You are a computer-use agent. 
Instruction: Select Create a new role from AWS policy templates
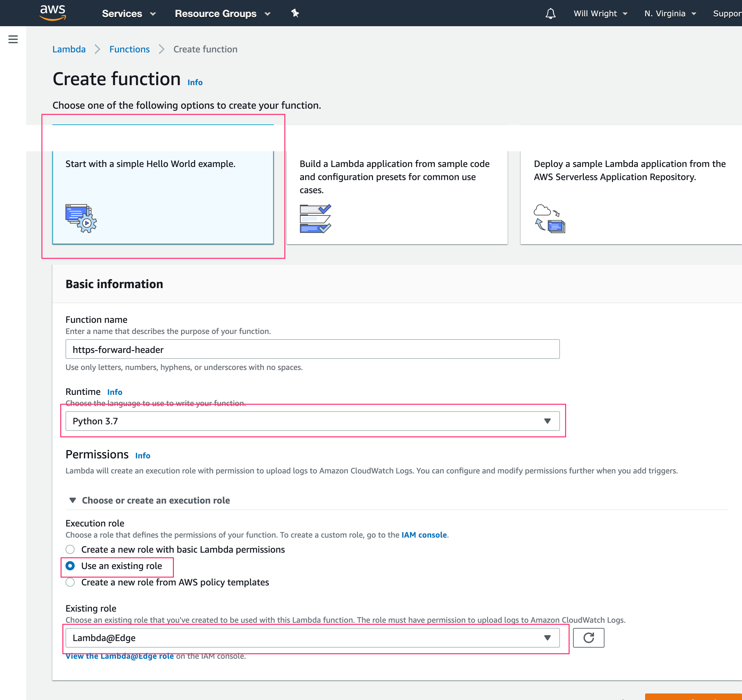click(167, 582)
